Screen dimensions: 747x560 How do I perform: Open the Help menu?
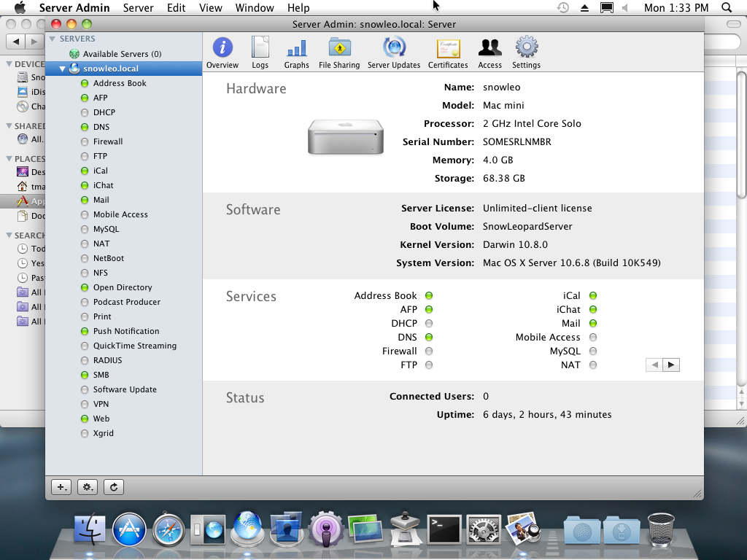[298, 7]
